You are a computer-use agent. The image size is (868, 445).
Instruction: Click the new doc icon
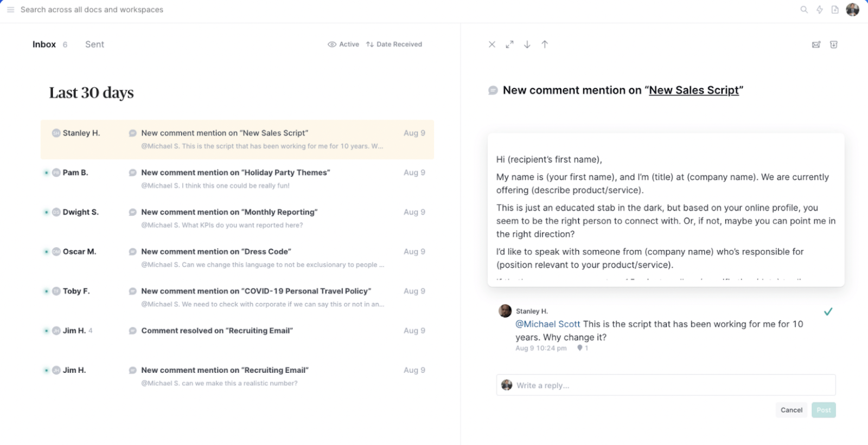(835, 10)
